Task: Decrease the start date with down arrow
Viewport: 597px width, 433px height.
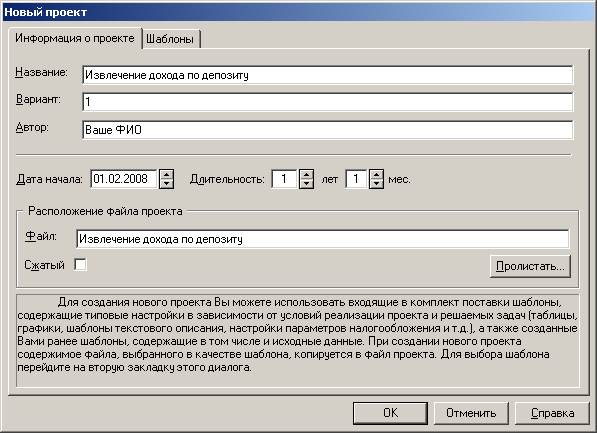Action: [167, 184]
